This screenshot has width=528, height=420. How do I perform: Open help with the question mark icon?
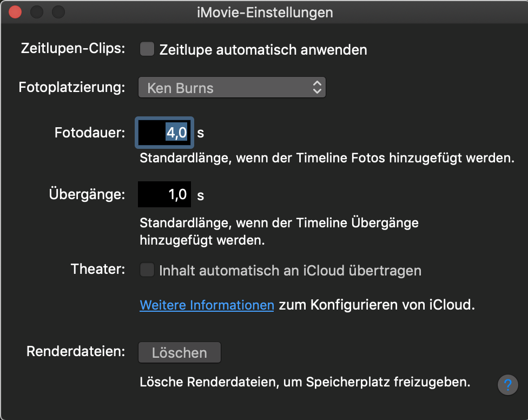[508, 385]
